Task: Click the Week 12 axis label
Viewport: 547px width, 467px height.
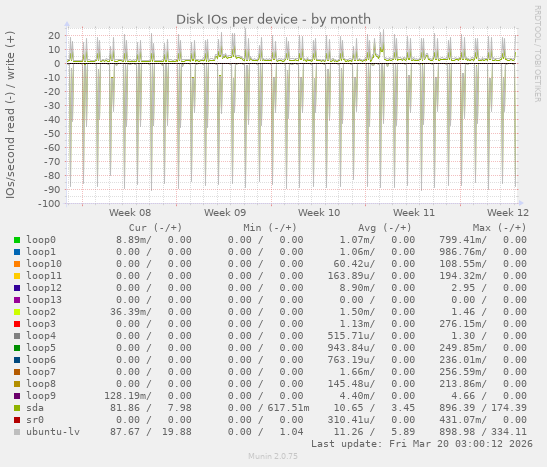Action: (508, 212)
